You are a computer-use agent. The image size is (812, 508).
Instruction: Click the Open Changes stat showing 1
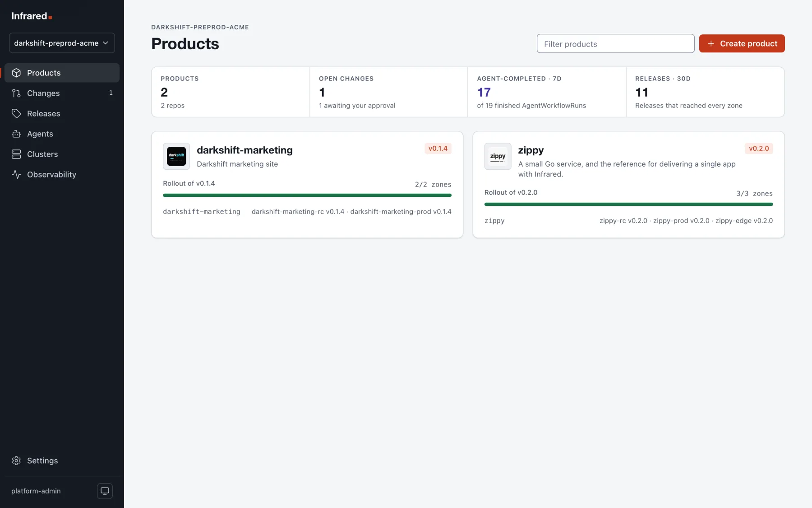pyautogui.click(x=388, y=92)
